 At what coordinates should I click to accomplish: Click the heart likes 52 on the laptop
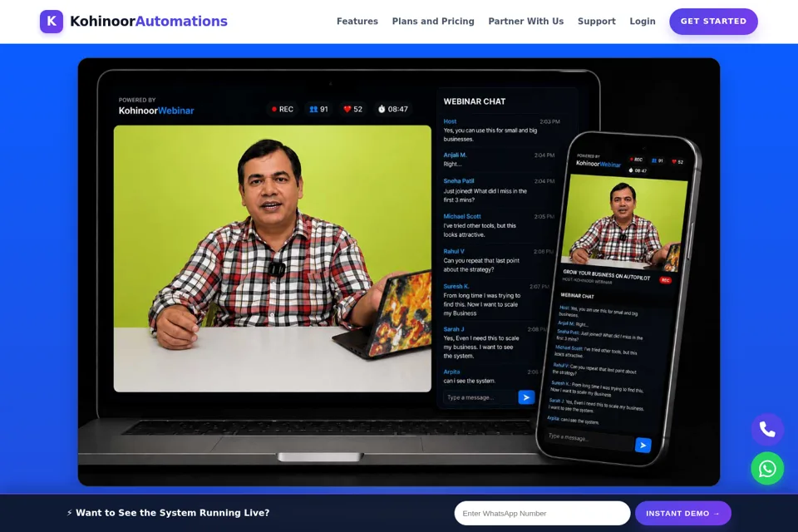(353, 109)
